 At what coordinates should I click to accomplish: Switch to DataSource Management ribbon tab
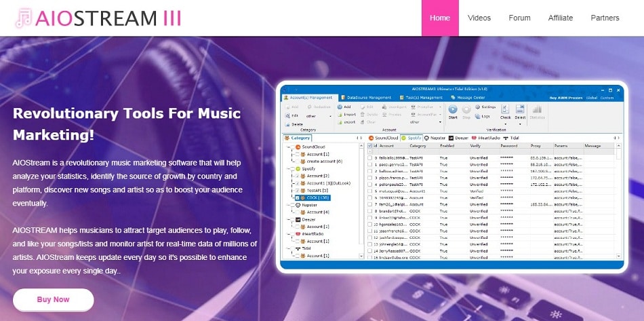(x=366, y=98)
